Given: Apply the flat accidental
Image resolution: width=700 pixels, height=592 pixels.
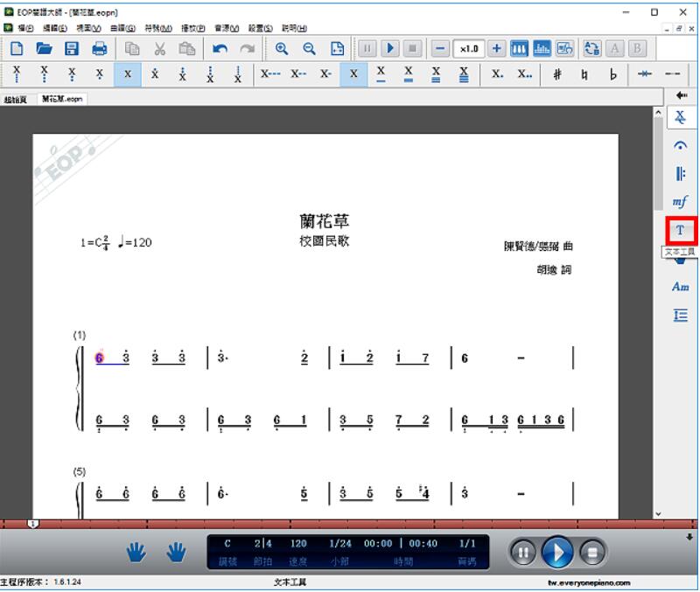Looking at the screenshot, I should 612,74.
